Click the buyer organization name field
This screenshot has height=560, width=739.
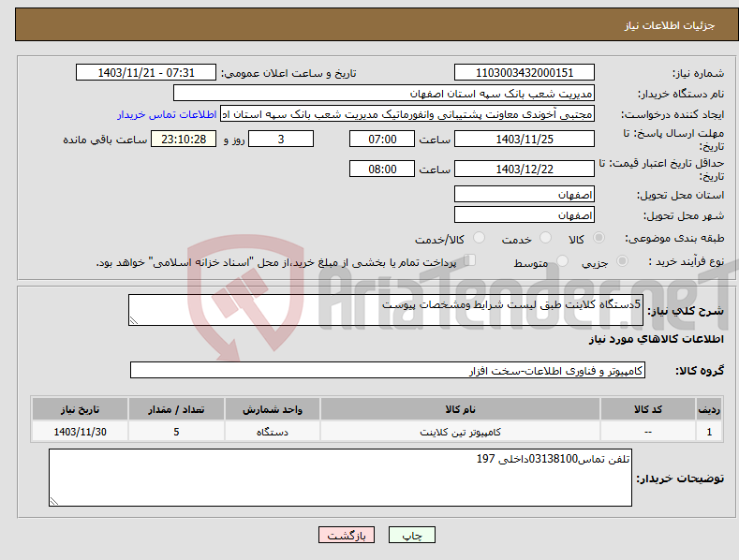384,94
